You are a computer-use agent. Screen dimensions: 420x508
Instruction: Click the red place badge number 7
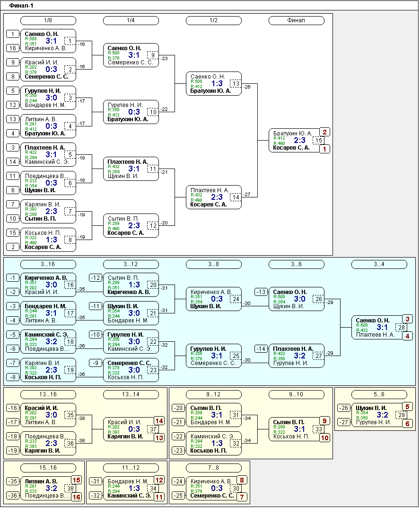[x=242, y=497]
